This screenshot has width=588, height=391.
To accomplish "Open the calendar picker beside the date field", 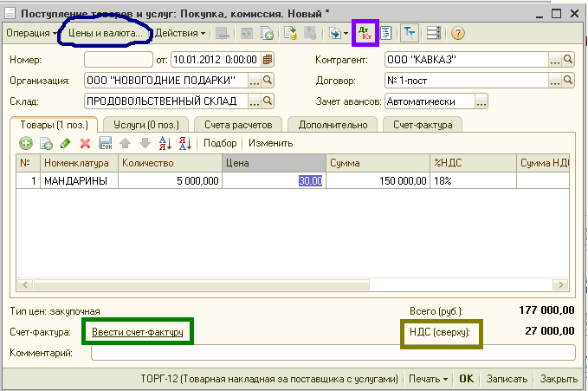I will tap(268, 59).
